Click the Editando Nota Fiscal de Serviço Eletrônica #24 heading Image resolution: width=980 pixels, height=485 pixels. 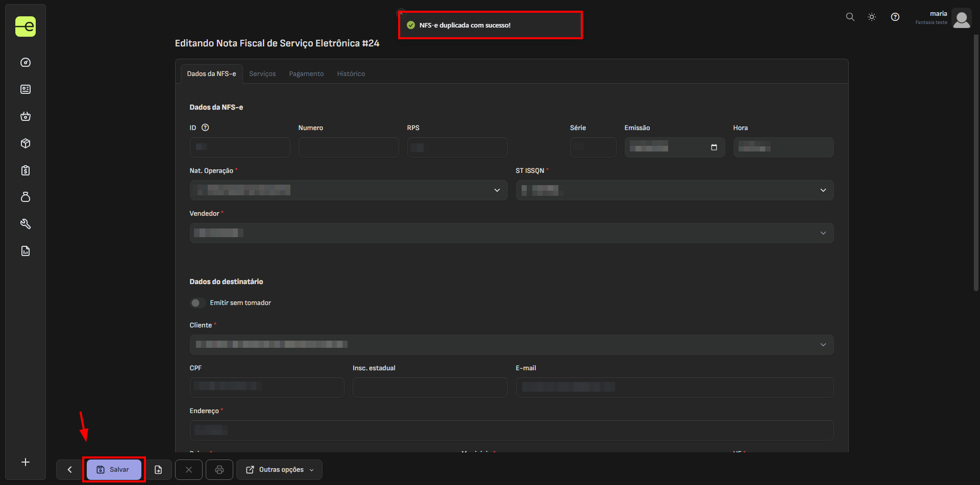tap(277, 43)
